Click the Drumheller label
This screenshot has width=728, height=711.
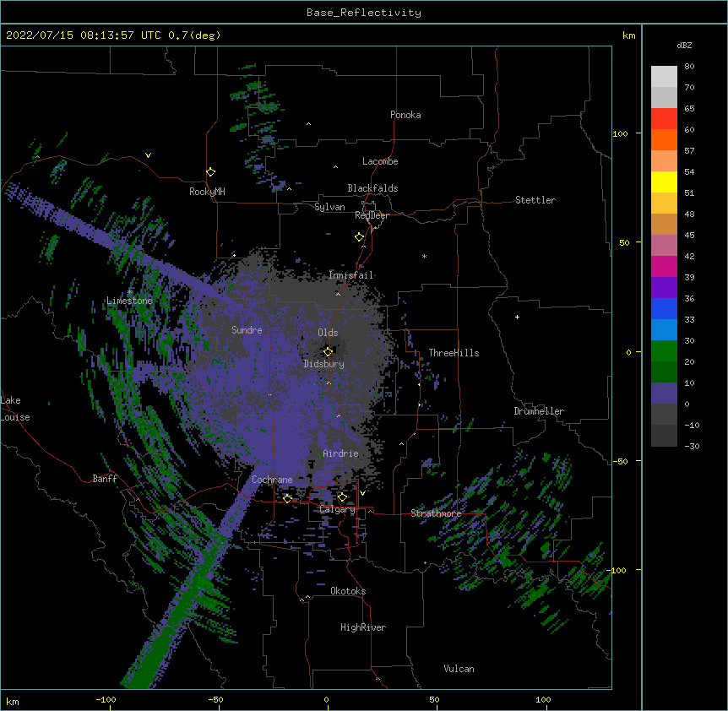(x=539, y=411)
